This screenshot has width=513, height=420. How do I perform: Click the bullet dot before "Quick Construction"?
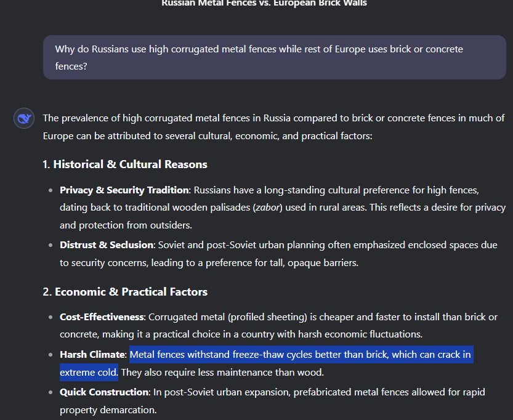[50, 393]
